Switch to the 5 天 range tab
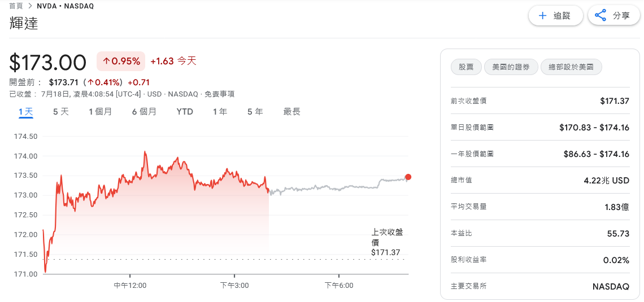This screenshot has height=302, width=644. [x=61, y=112]
